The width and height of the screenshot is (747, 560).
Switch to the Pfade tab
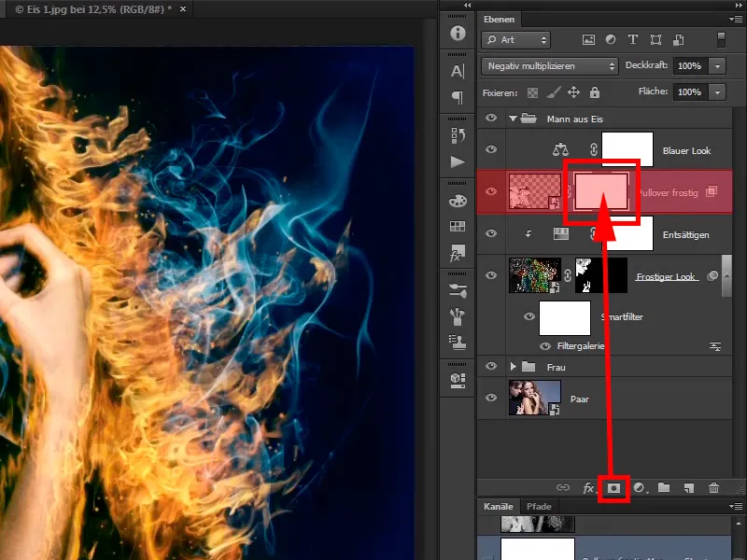coord(539,506)
